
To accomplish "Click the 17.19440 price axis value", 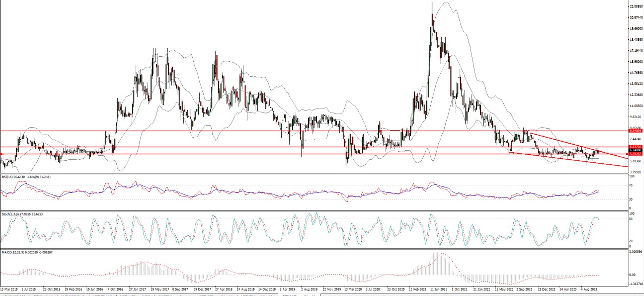I will 636,50.
